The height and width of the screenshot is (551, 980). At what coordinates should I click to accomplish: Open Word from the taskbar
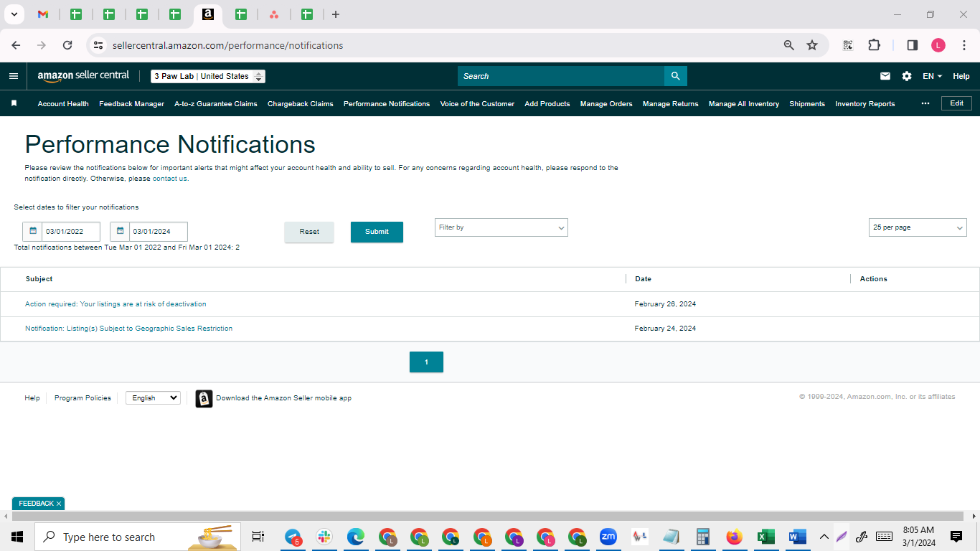pyautogui.click(x=797, y=537)
